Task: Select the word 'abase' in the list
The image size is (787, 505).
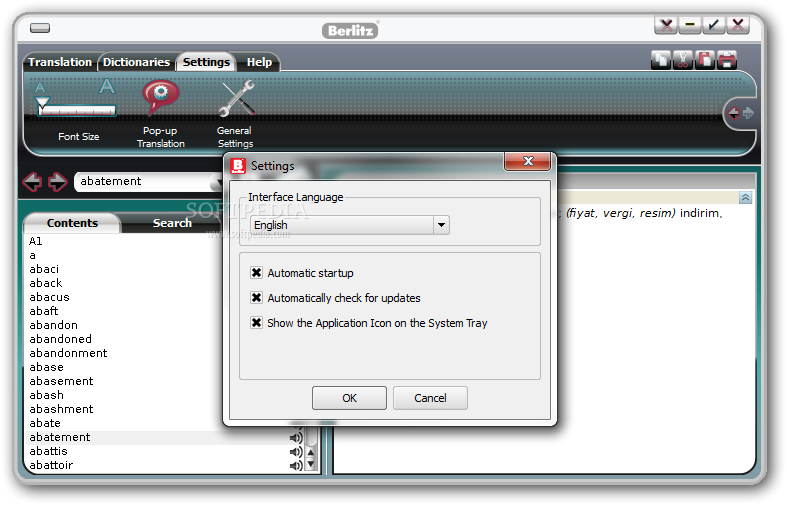Action: 47,367
